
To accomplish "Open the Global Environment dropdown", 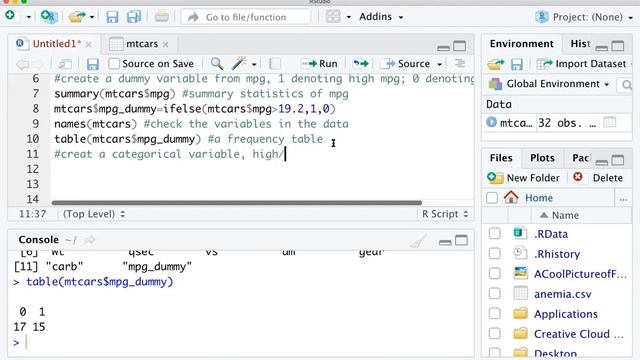I will click(x=549, y=84).
